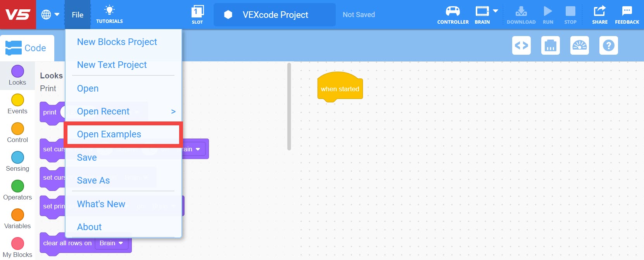Select Open Examples from the menu

coord(109,134)
